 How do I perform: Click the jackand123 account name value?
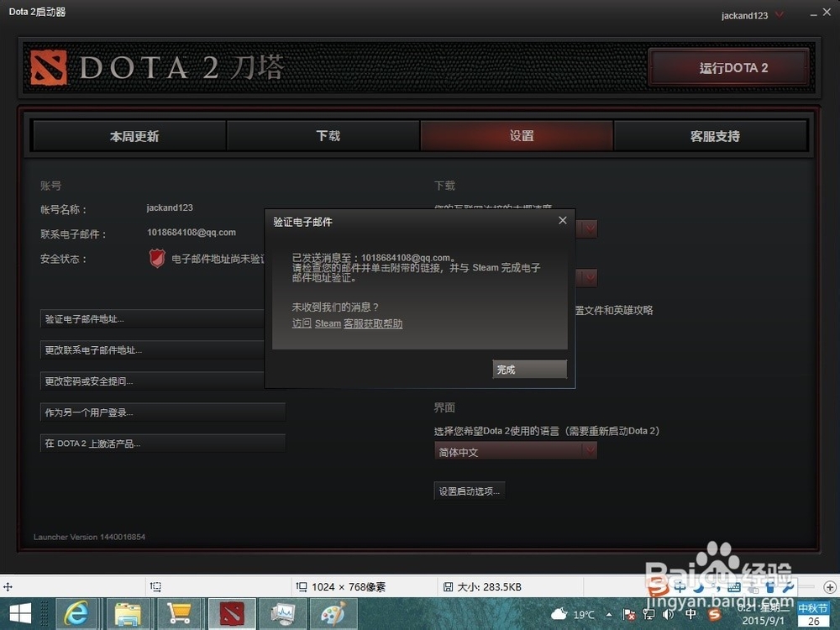click(170, 207)
